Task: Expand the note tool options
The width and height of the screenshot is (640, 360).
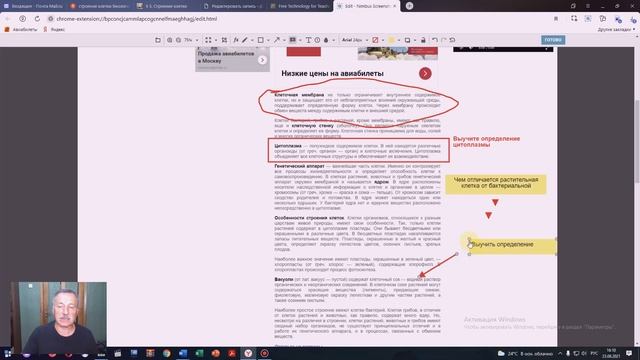Action: tap(300, 40)
